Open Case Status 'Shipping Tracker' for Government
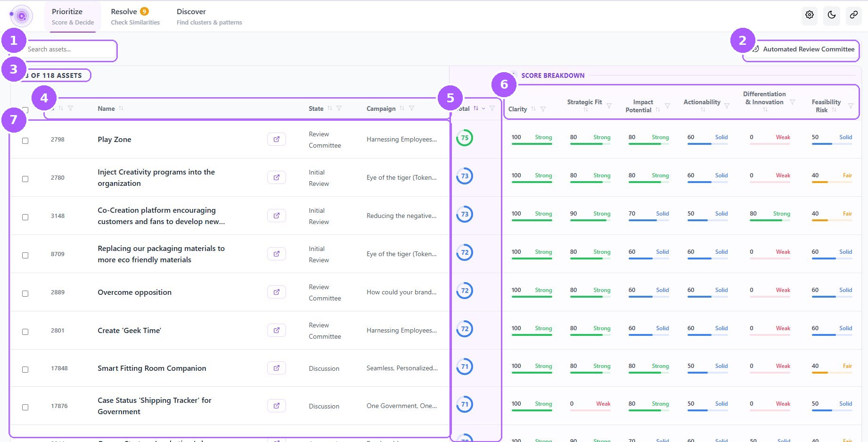This screenshot has height=442, width=868. [x=155, y=406]
